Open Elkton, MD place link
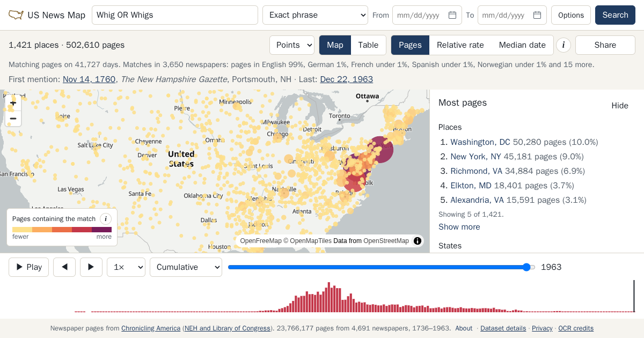 pyautogui.click(x=471, y=186)
